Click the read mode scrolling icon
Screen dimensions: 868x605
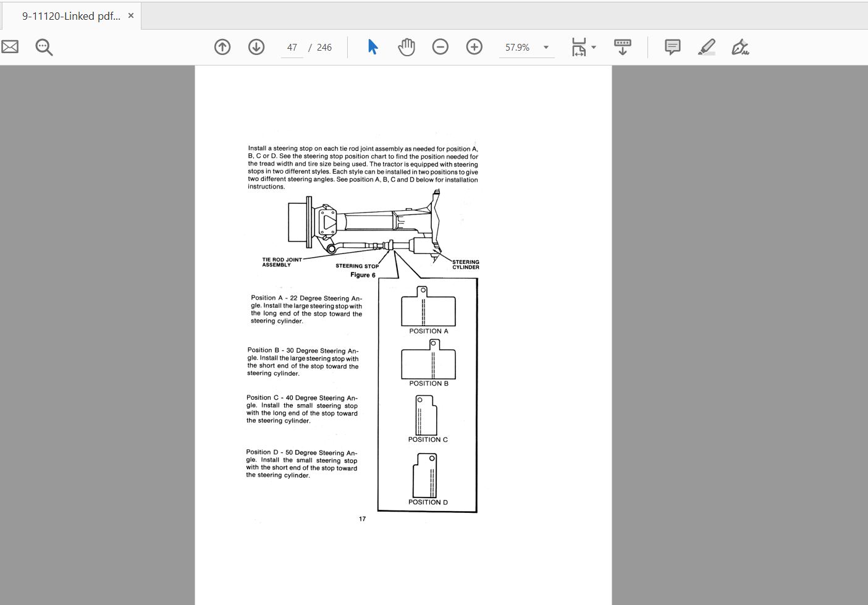(x=623, y=47)
